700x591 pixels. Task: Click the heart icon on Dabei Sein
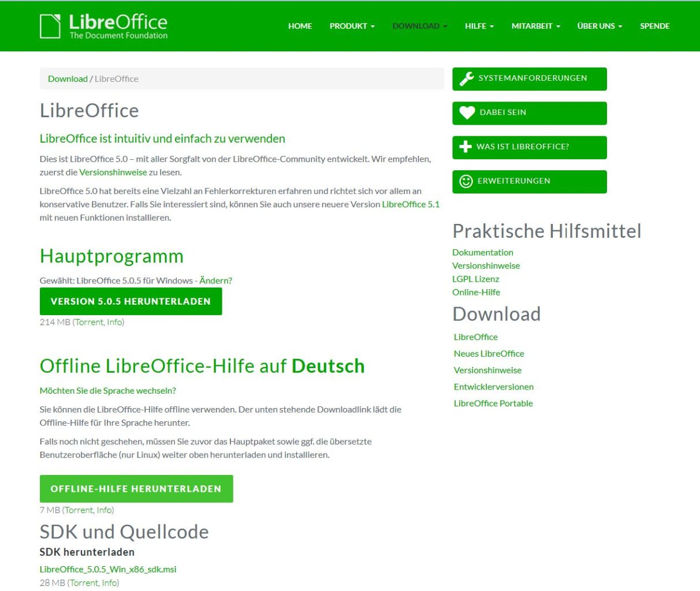(x=467, y=113)
